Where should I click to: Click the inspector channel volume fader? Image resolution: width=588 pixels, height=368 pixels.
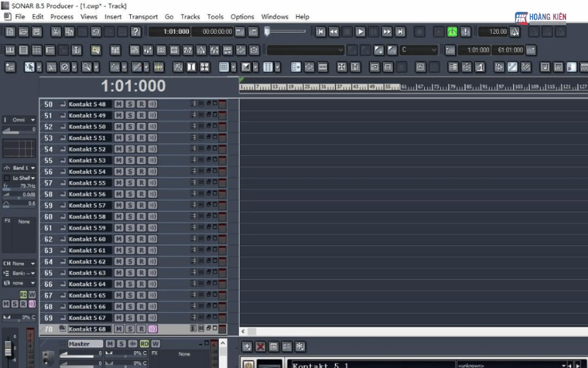(x=8, y=348)
